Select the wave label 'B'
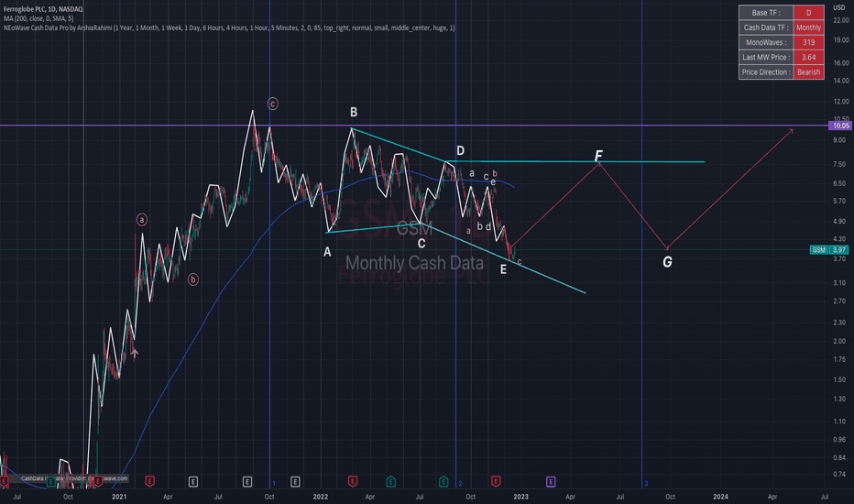This screenshot has height=504, width=854. (x=354, y=112)
